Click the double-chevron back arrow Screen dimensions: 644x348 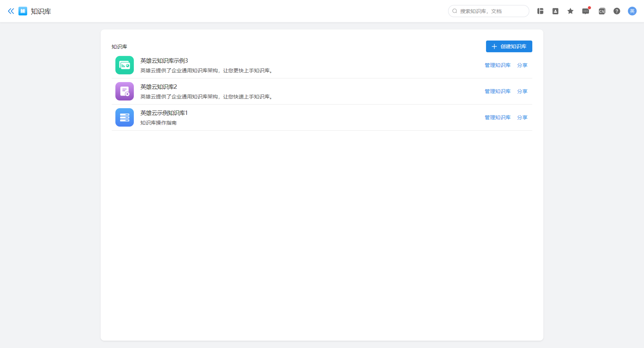tap(11, 11)
